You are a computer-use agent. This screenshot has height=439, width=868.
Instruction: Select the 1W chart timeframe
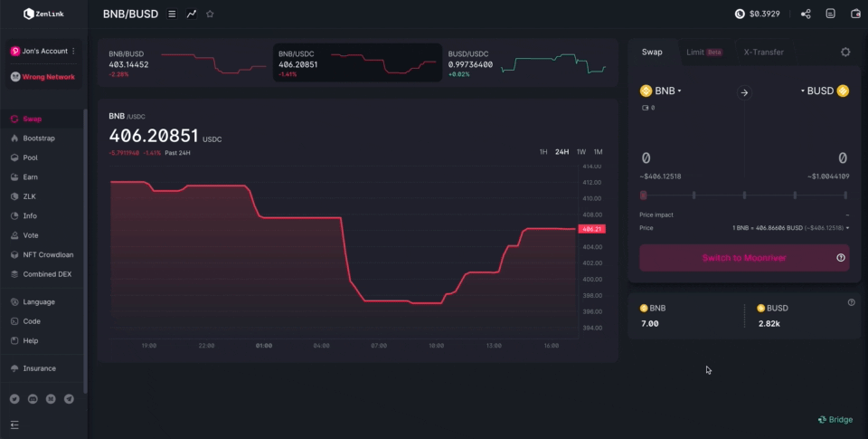(x=581, y=152)
